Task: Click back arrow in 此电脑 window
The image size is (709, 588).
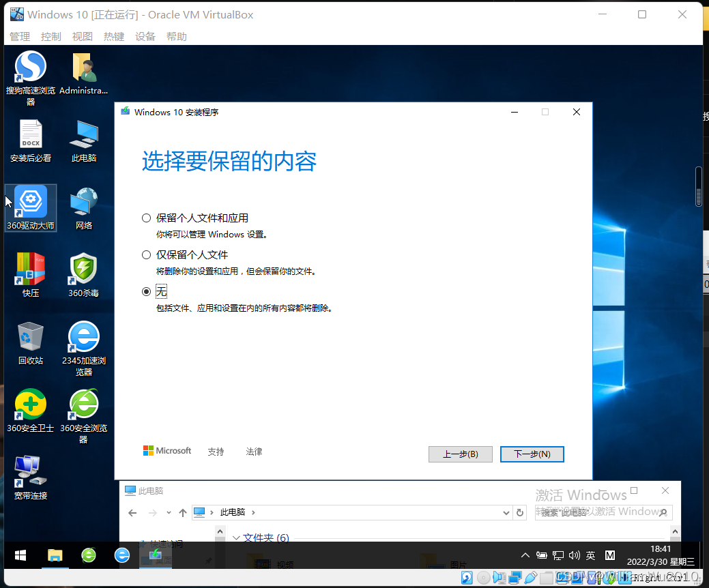Action: (x=132, y=512)
